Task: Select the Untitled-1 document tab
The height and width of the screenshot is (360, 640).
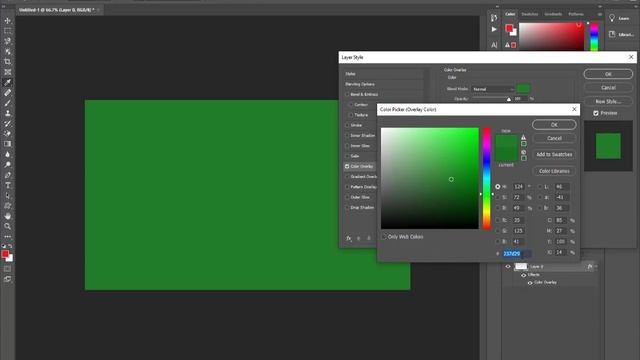Action: point(57,10)
